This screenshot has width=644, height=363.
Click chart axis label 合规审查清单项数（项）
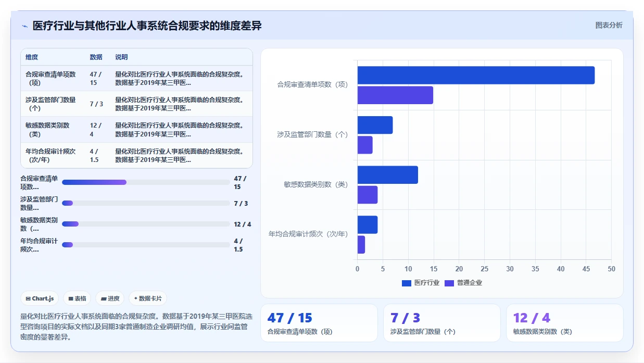pyautogui.click(x=312, y=84)
